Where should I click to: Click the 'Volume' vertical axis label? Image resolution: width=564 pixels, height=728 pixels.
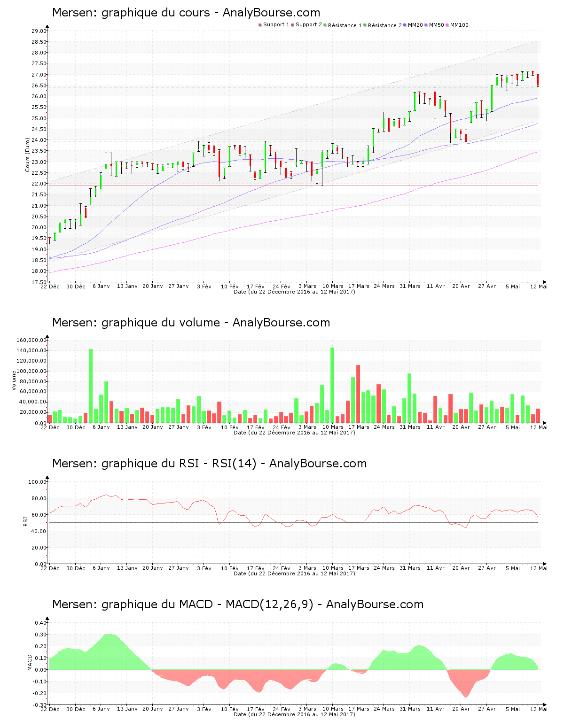[14, 380]
